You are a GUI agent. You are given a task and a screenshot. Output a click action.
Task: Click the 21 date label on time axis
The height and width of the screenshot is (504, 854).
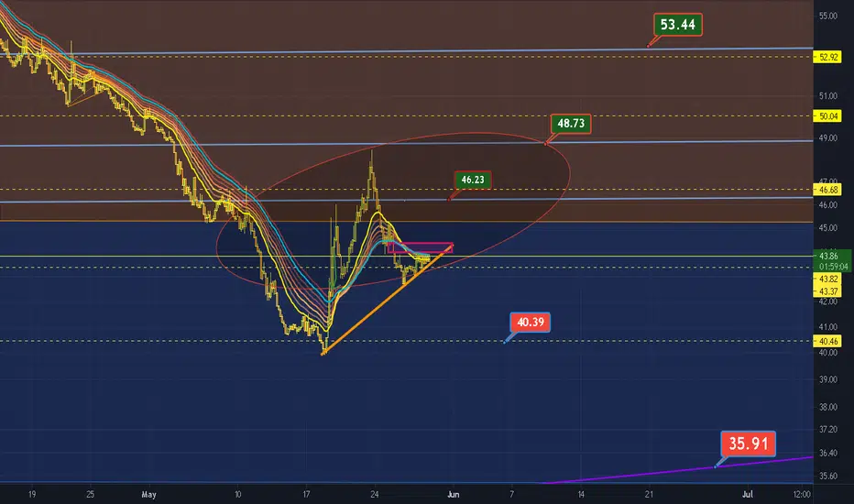650,495
